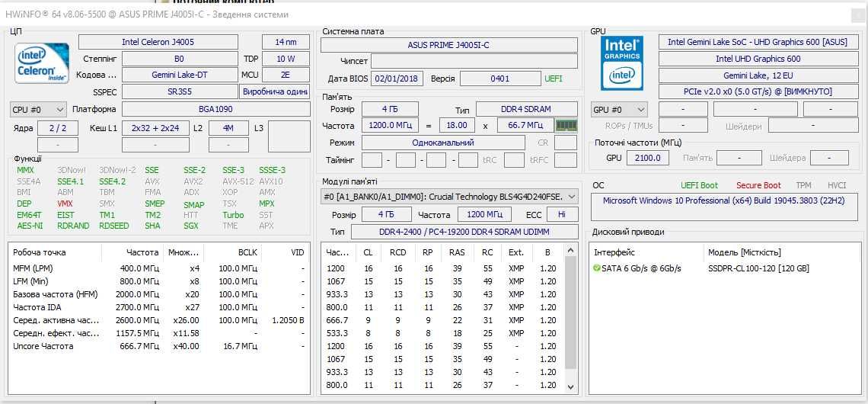
Task: Click the Gemini Lake, 12 EU field
Action: pyautogui.click(x=758, y=75)
